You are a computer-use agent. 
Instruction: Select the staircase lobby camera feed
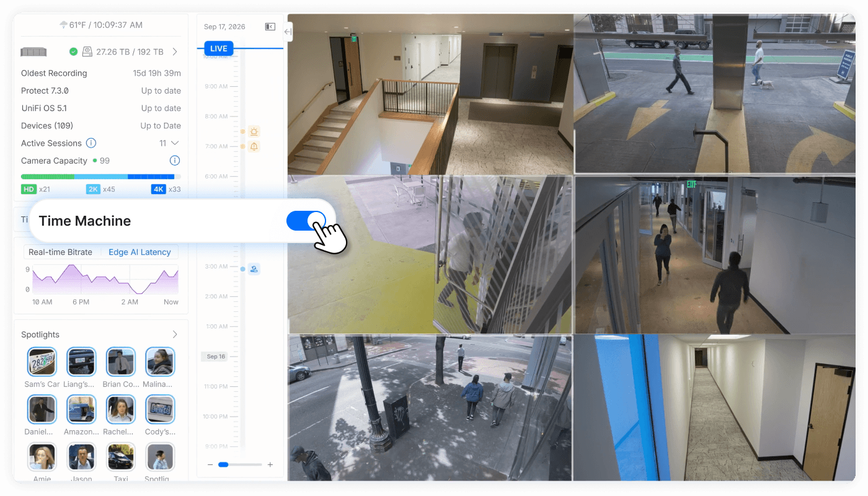pos(430,94)
